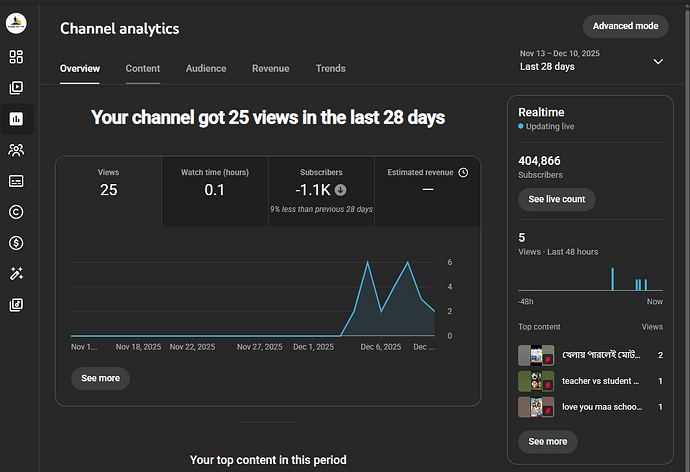Click the See live count button
This screenshot has width=690, height=472.
click(557, 199)
